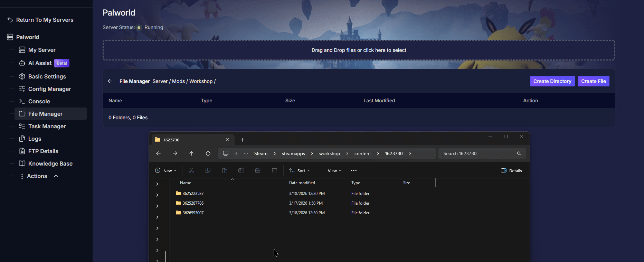Click the Create File button

593,81
